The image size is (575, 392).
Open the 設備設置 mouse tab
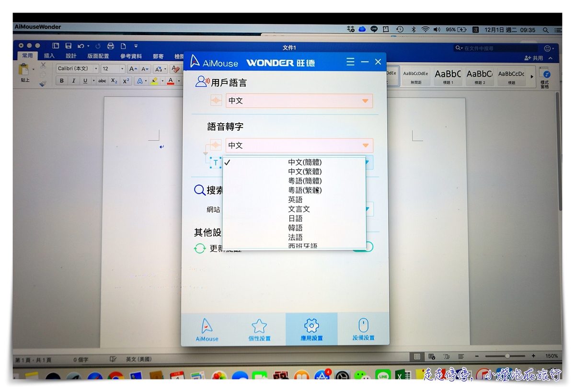(363, 330)
